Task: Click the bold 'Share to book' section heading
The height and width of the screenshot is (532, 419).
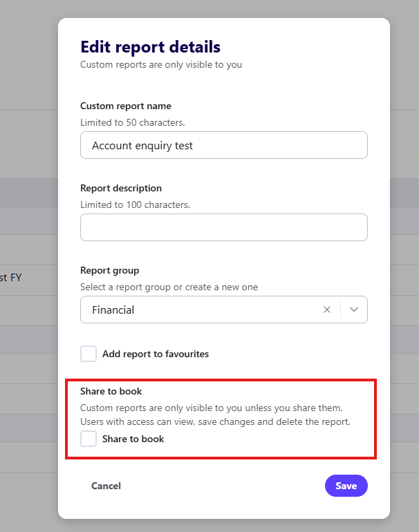Action: pos(111,391)
